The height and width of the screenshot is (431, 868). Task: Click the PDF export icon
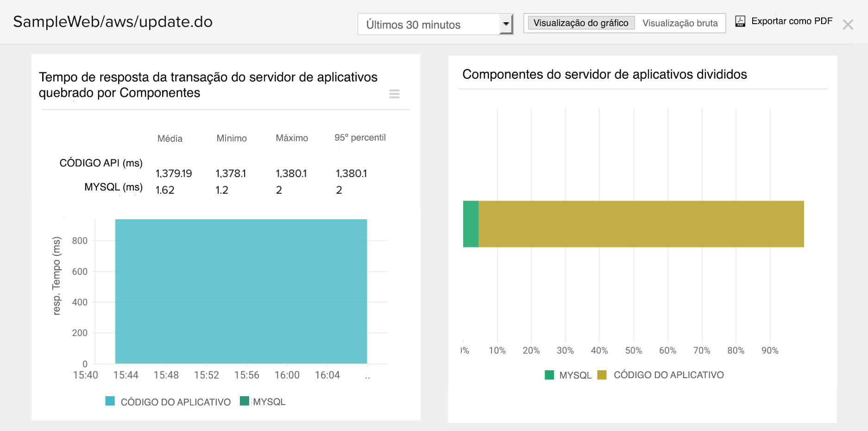(740, 21)
